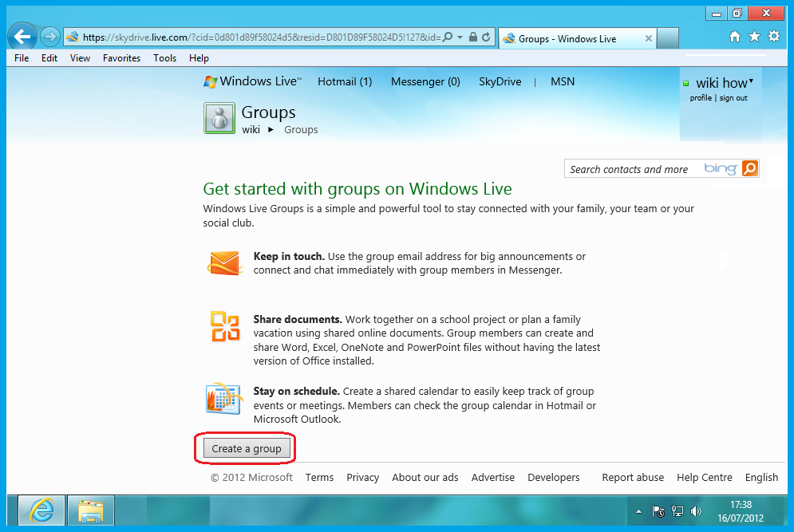Image resolution: width=794 pixels, height=532 pixels.
Task: Open browser Tools gear icon
Action: click(x=774, y=36)
